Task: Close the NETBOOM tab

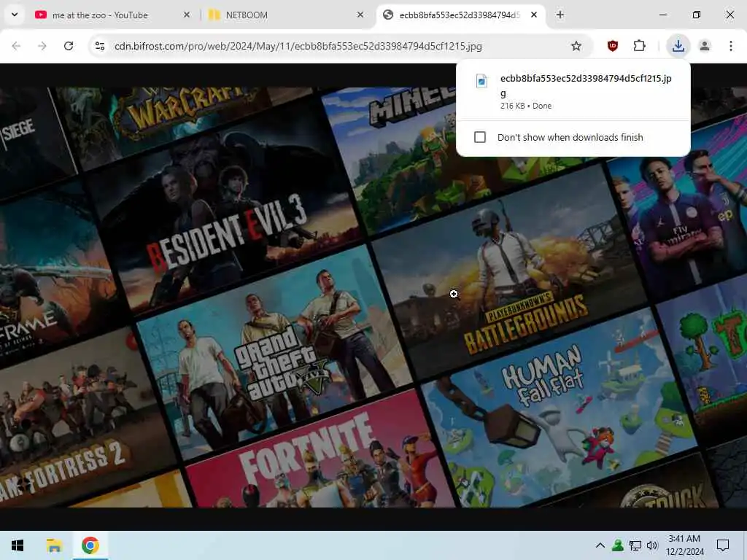Action: pos(360,15)
